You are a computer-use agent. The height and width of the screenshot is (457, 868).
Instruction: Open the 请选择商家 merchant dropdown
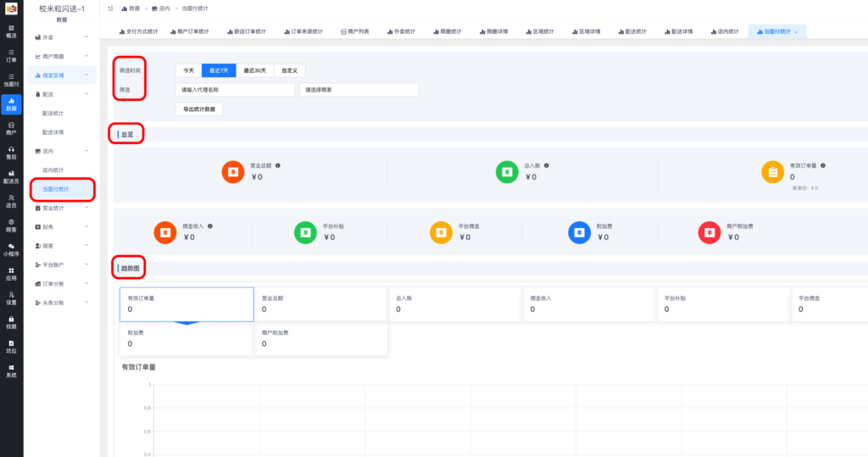click(x=359, y=90)
